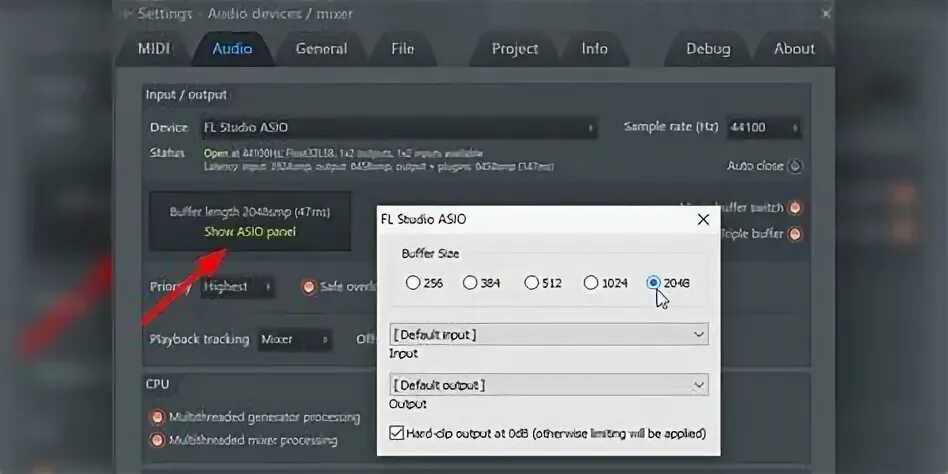Viewport: 948px width, 474px height.
Task: Open the Device dropdown showing FL Studio ASIO
Action: tap(400, 128)
